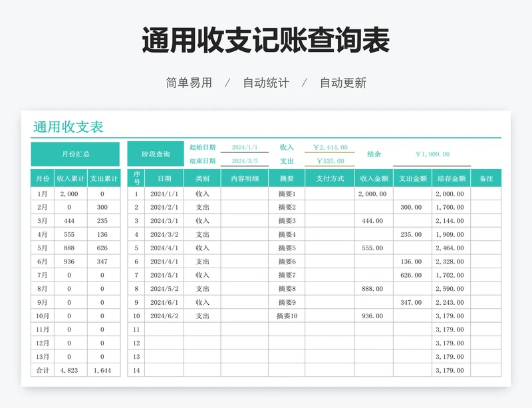The image size is (532, 408).
Task: Click total income cell 4,823
Action: coord(69,370)
